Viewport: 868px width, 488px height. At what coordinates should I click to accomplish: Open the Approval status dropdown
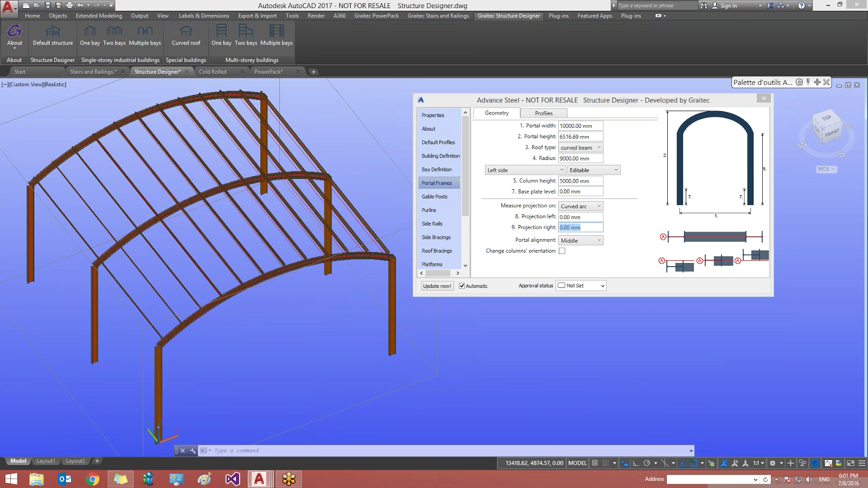click(580, 285)
